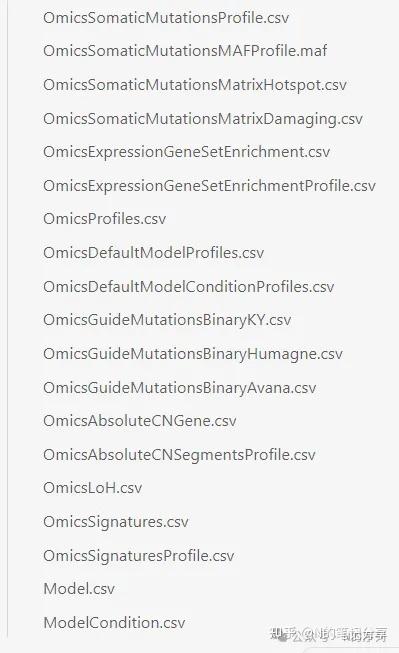Open OmicsSomaticMutationsMatrixHotspot.csv
This screenshot has height=653, width=399.
click(x=195, y=85)
